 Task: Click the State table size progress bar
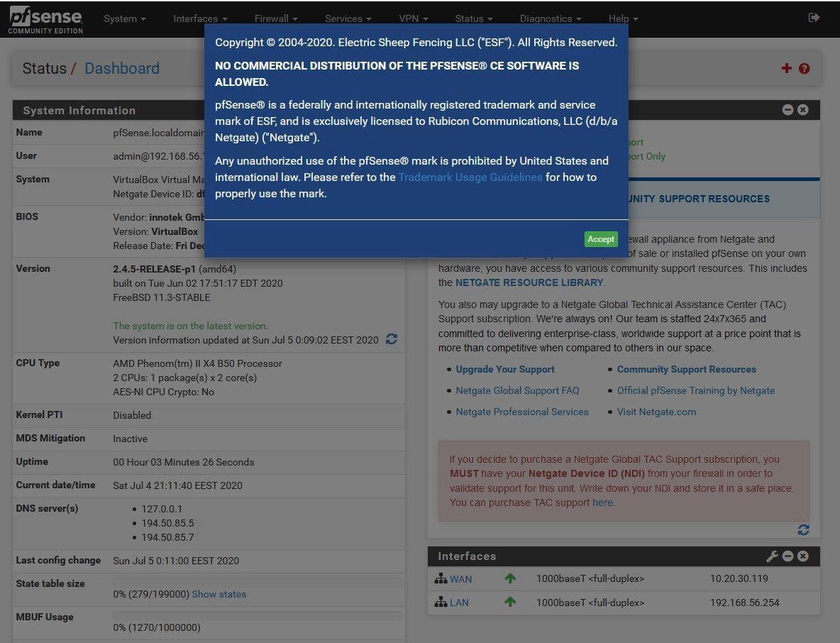tap(257, 582)
